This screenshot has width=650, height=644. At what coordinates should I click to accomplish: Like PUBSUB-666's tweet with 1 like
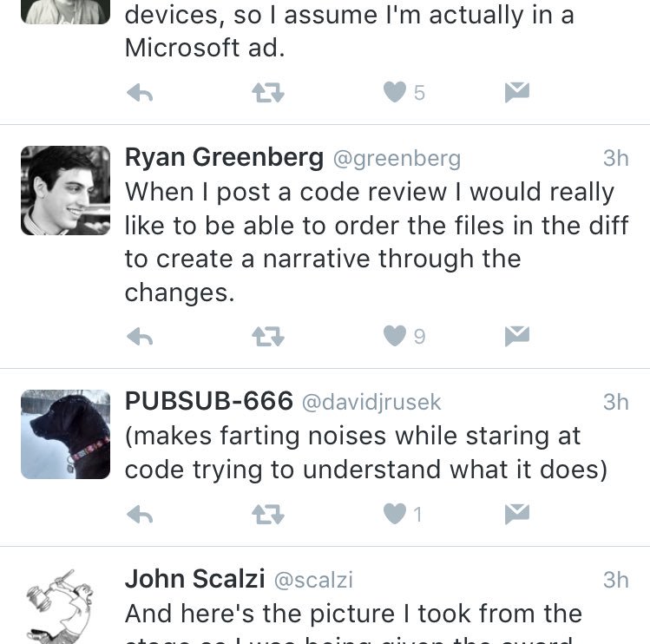395,514
